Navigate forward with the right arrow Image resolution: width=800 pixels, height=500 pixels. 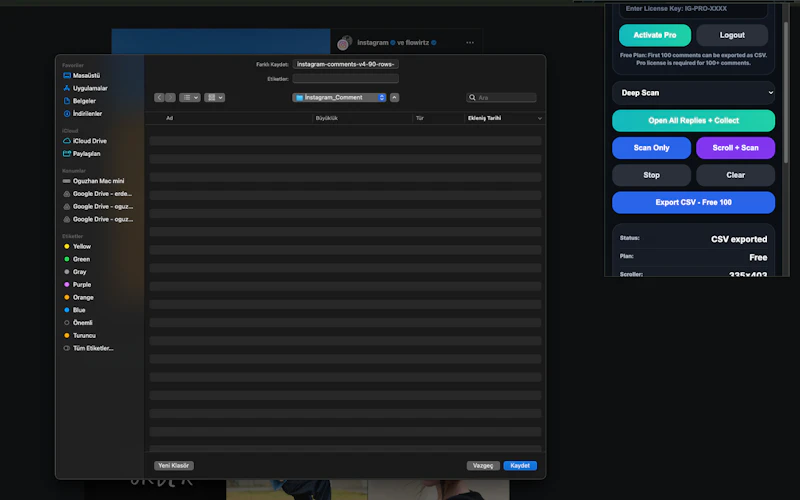[170, 97]
